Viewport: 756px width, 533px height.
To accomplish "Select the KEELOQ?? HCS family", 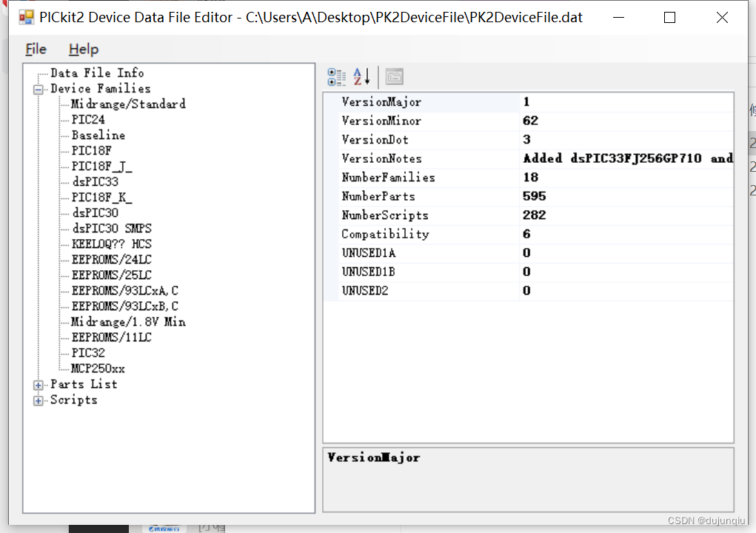I will pos(112,244).
